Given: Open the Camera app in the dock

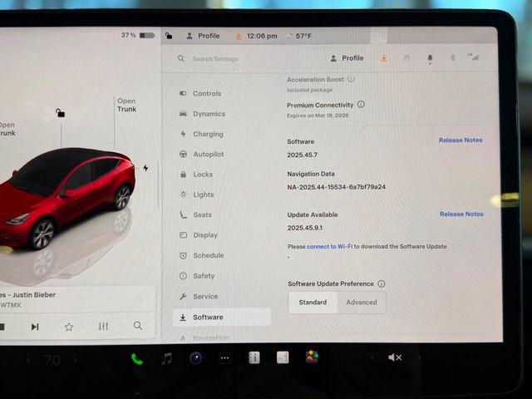Looking at the screenshot, I should click(x=196, y=358).
